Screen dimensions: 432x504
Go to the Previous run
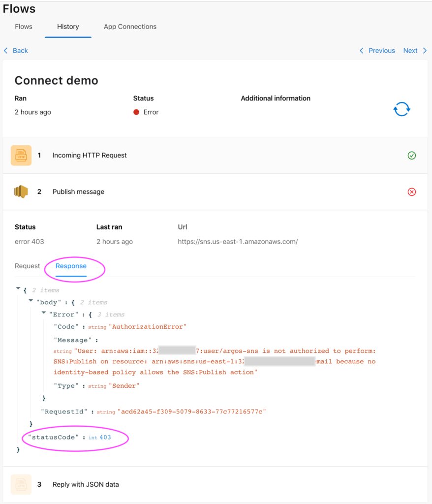coord(381,51)
